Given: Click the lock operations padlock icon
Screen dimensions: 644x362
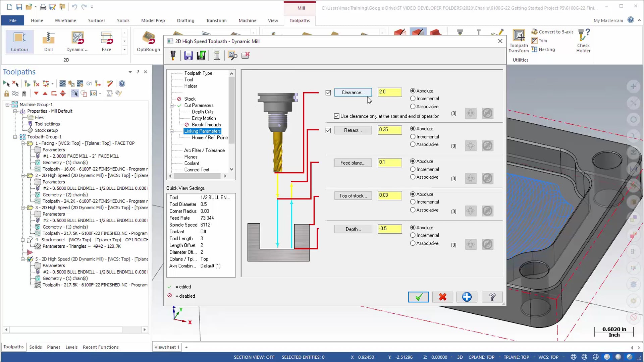Looking at the screenshot, I should pyautogui.click(x=6, y=94).
